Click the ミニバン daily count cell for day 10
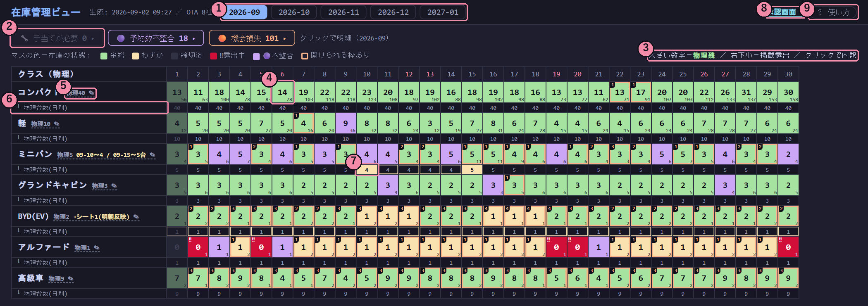Viewport: 868px width, 306px height. (367, 170)
